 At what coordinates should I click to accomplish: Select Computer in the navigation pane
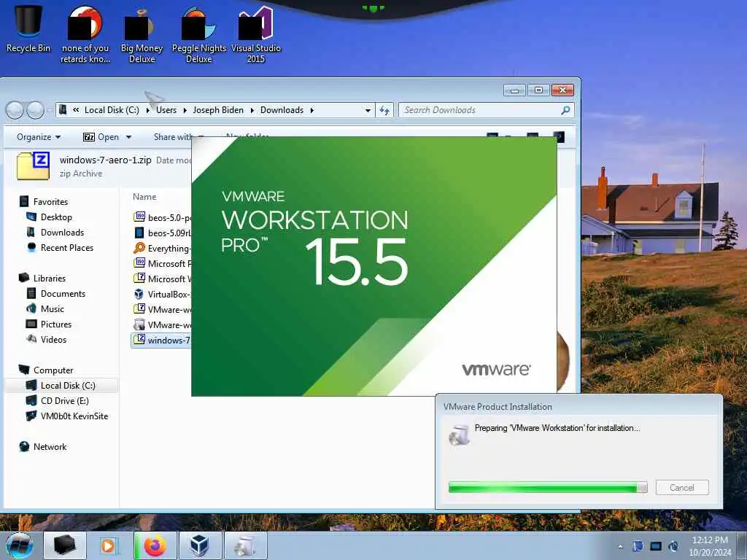coord(53,370)
